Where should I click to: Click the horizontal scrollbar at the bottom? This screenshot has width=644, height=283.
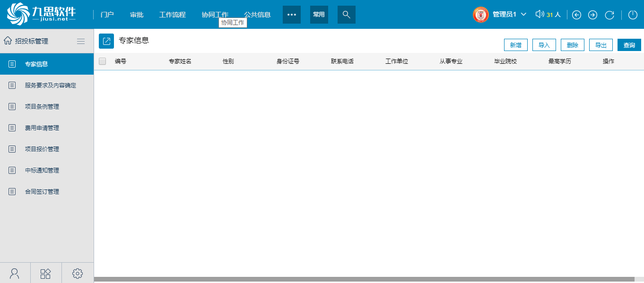click(x=364, y=279)
